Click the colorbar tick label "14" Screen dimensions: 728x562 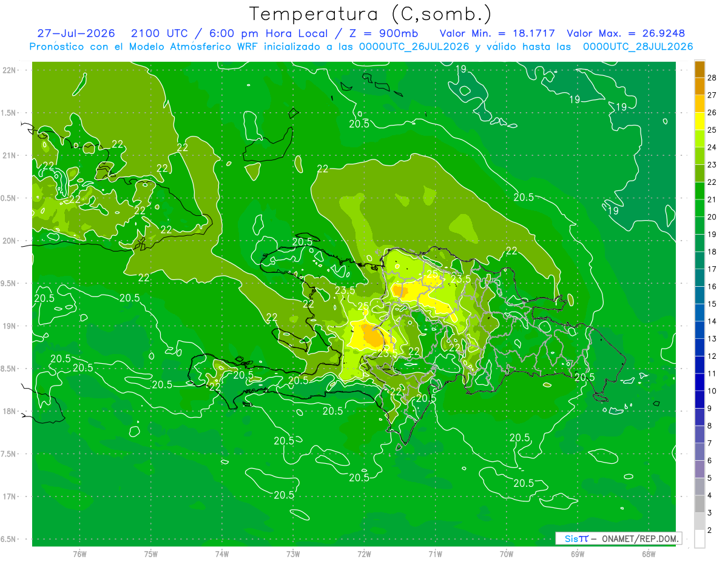[x=712, y=321]
